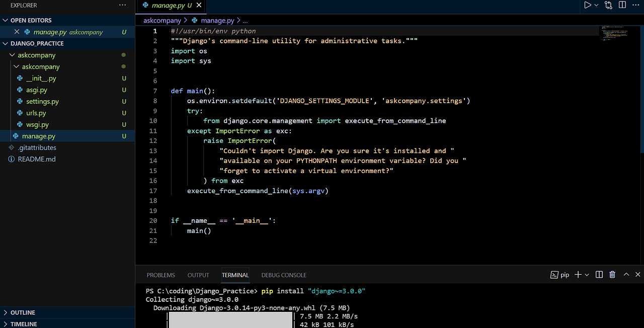
Task: Expand the TIMELINE section
Action: click(24, 324)
